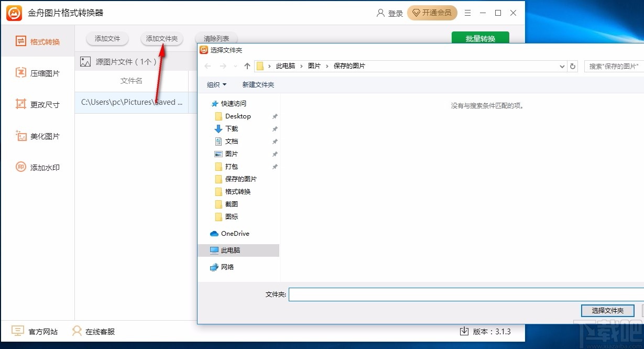The image size is (644, 349).
Task: Open the hamburger menu near window controls
Action: tap(467, 13)
